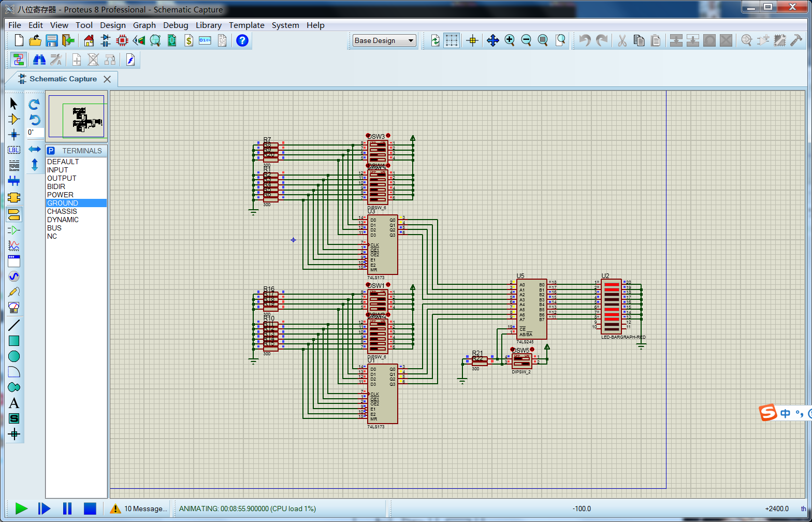The height and width of the screenshot is (522, 812).
Task: Close the Schematic Capture tab
Action: click(107, 79)
